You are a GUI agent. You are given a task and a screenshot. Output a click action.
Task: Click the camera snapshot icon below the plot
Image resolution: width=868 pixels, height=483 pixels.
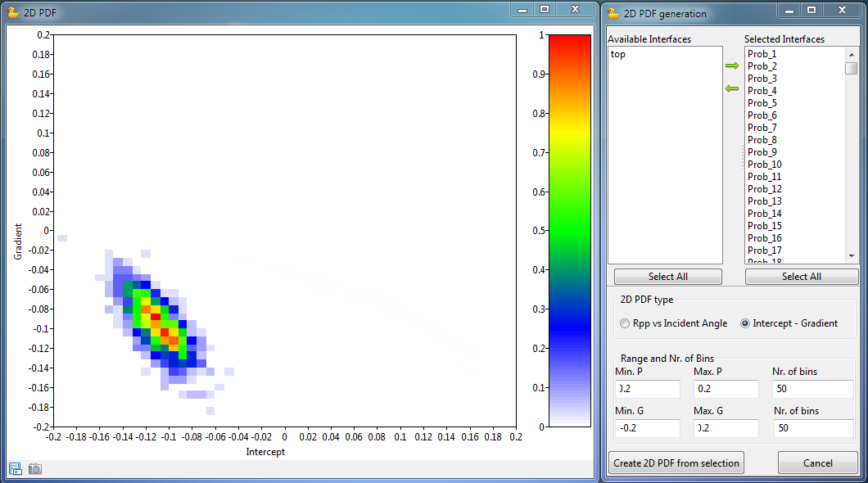(x=35, y=469)
